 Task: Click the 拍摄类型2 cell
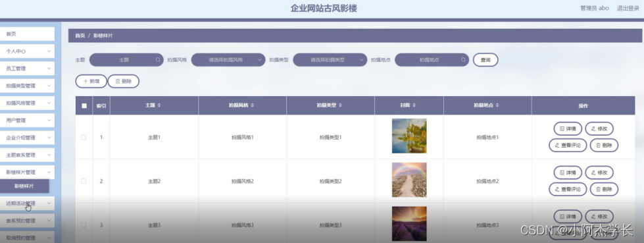pyautogui.click(x=331, y=181)
